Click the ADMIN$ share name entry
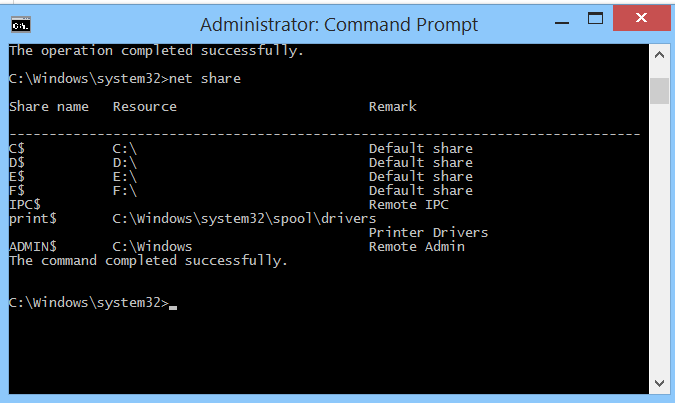This screenshot has width=675, height=403. (33, 247)
